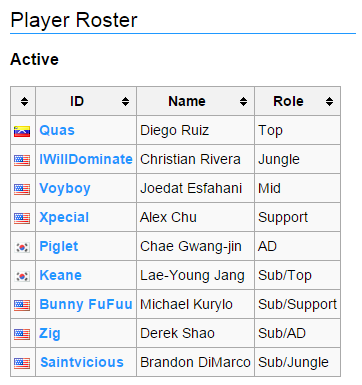362x385 pixels.
Task: Follow the Saintvicious link
Action: point(82,362)
